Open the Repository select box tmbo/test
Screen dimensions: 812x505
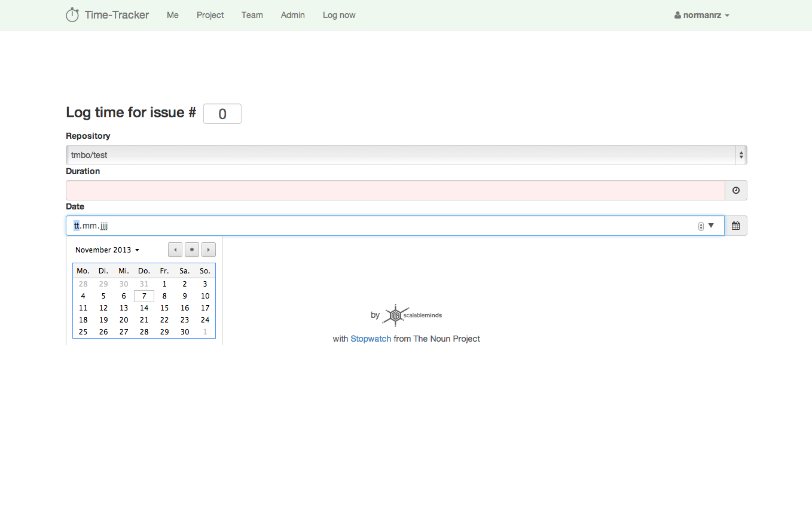[407, 155]
